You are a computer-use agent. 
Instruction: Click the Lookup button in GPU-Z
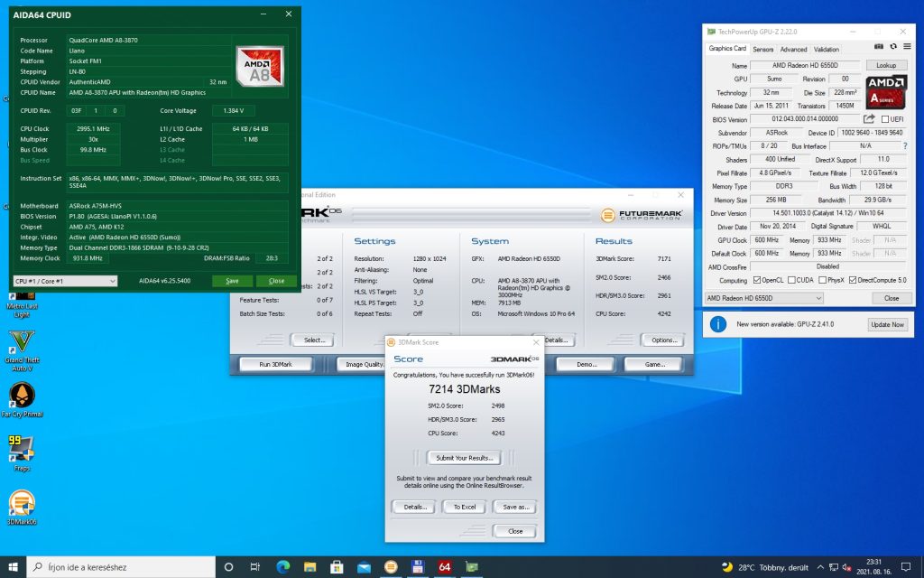[886, 65]
